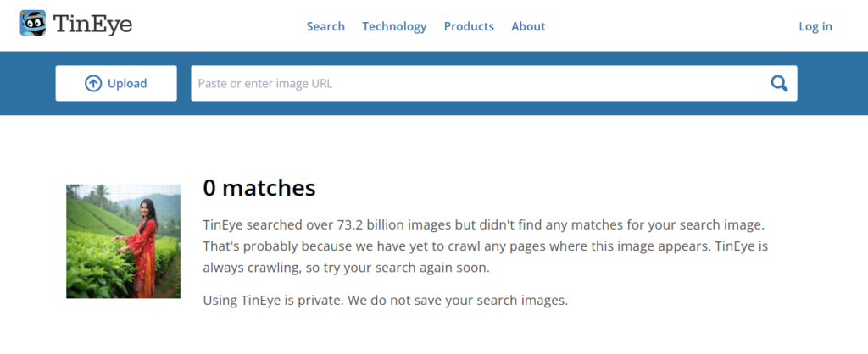
Task: Click the TinEye wordmark text
Action: tap(92, 25)
